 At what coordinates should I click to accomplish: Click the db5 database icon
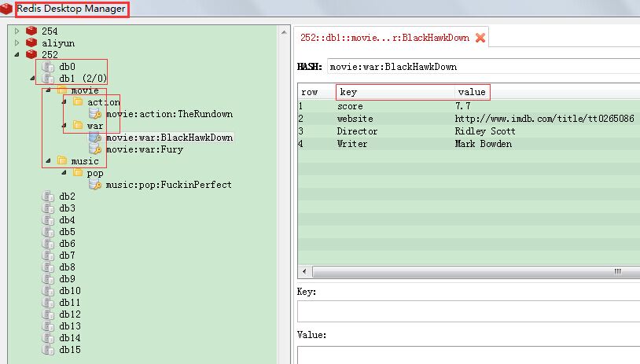pyautogui.click(x=48, y=232)
